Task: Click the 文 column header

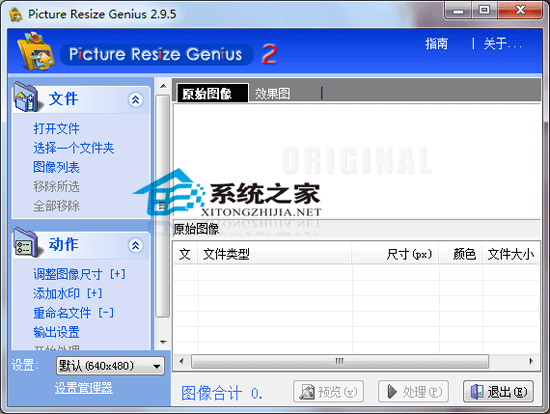Action: coord(186,254)
